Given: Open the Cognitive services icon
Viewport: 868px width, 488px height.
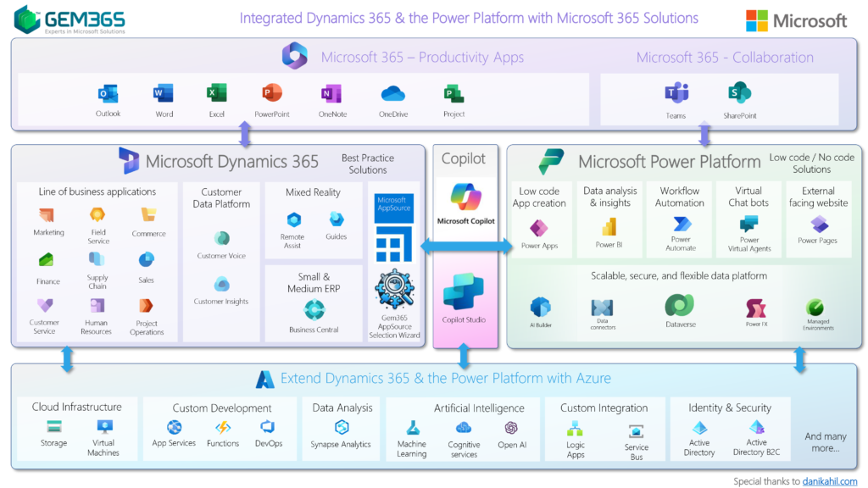Looking at the screenshot, I should pyautogui.click(x=464, y=428).
